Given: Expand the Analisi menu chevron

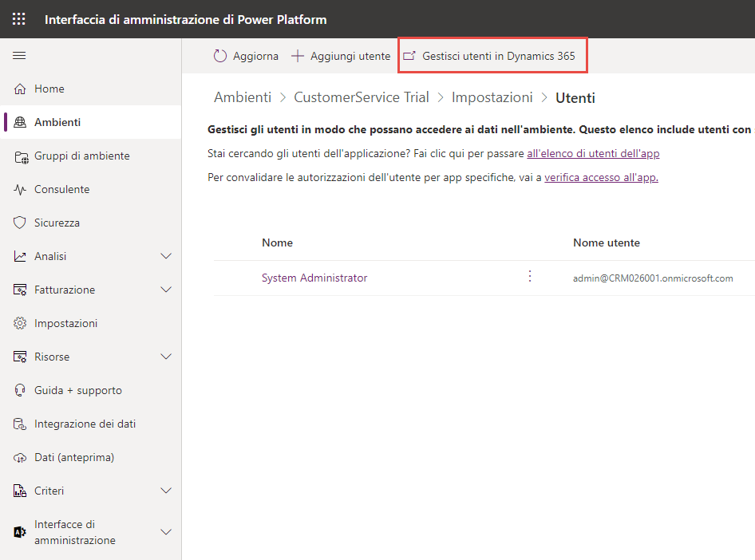Looking at the screenshot, I should tap(166, 256).
